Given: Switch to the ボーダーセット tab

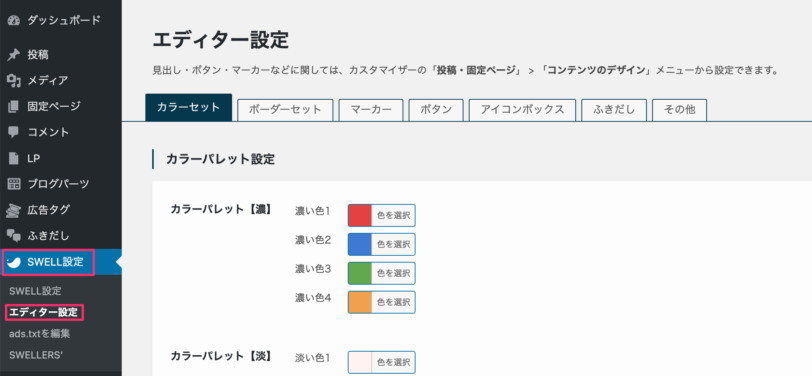Looking at the screenshot, I should [x=285, y=110].
